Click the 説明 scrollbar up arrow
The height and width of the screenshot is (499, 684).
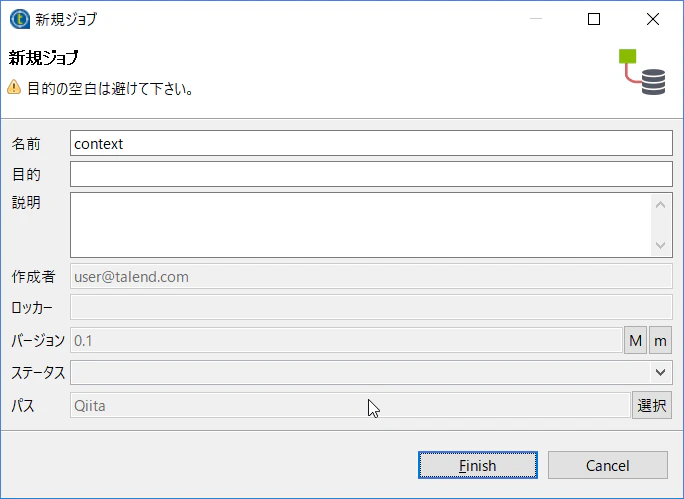pyautogui.click(x=660, y=205)
